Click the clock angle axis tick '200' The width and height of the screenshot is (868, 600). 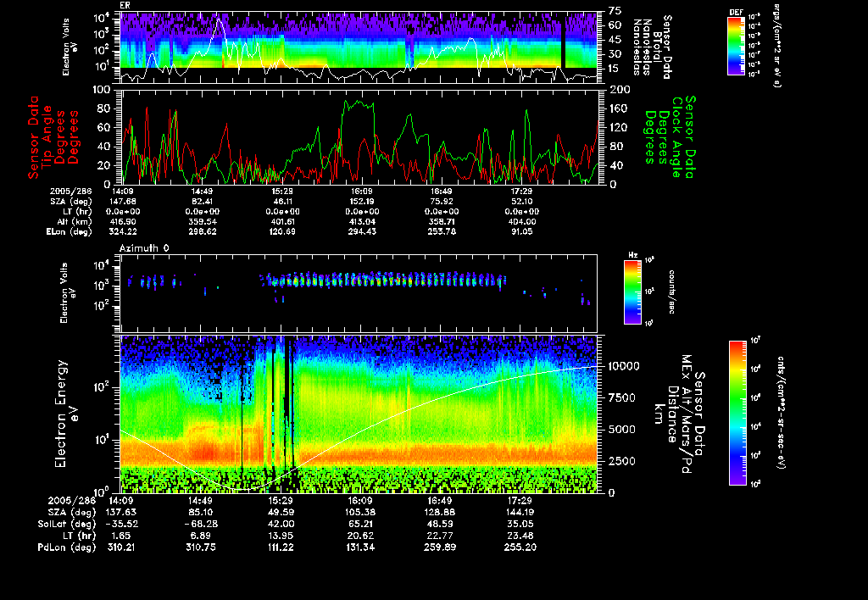tap(620, 90)
